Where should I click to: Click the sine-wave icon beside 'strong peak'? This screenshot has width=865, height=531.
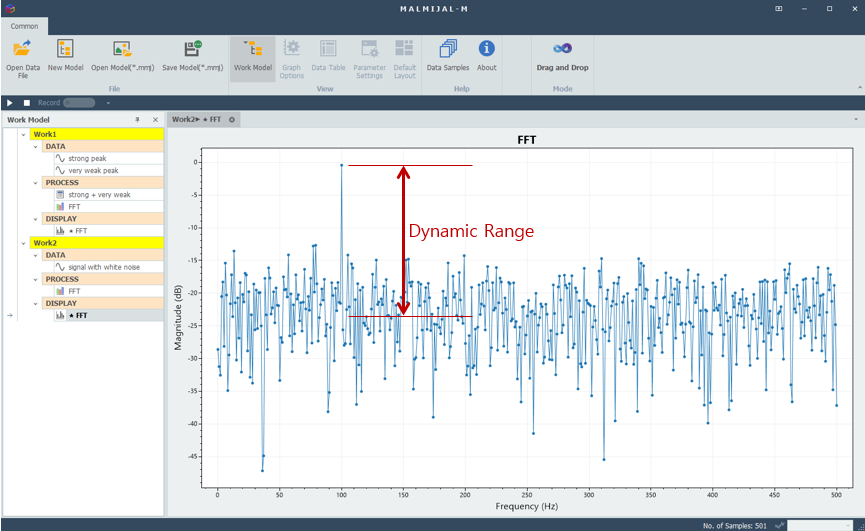pos(60,158)
